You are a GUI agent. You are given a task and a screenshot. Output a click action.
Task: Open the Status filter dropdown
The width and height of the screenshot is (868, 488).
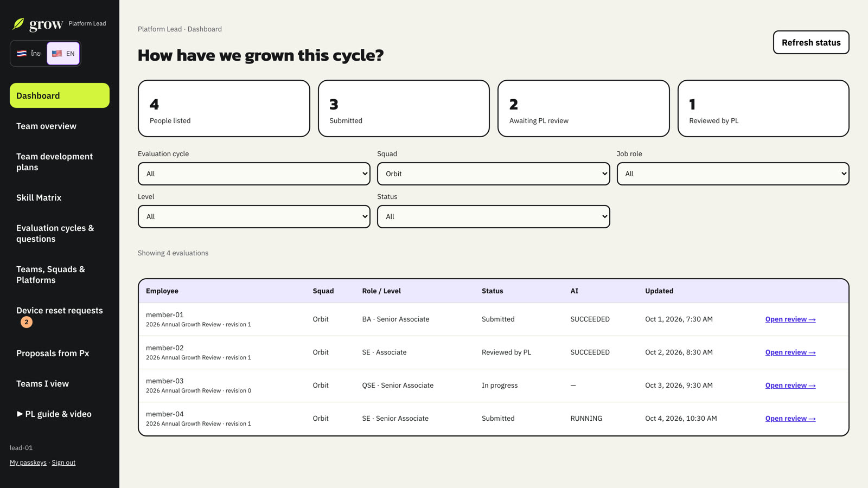[x=493, y=216]
